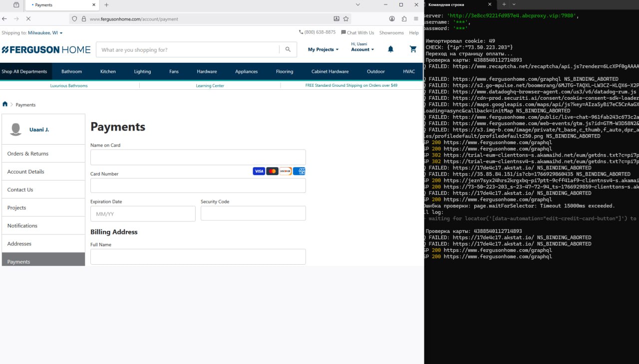Open Projects in account sidebar
Viewport: 639px width, 364px height.
point(43,207)
